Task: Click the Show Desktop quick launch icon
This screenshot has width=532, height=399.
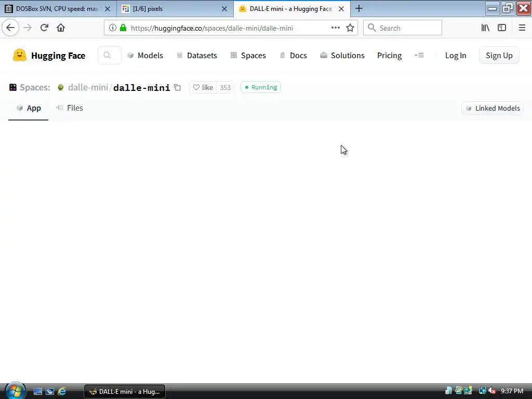Action: (37, 392)
